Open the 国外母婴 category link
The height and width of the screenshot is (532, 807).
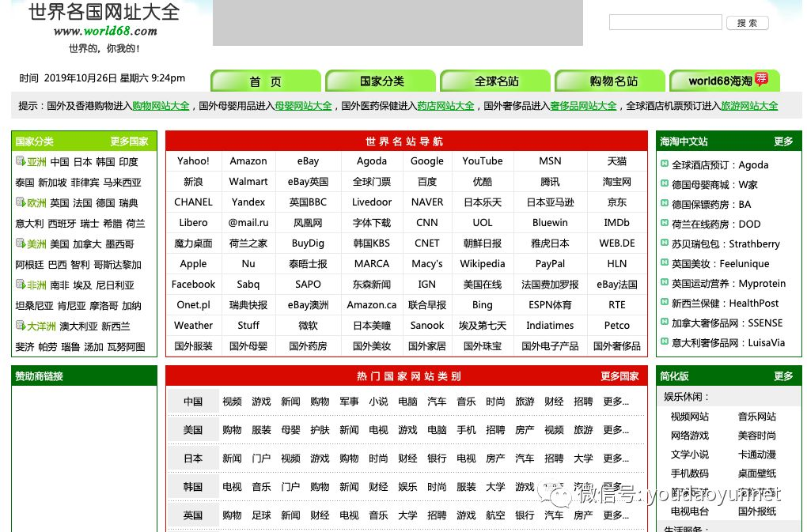point(248,346)
